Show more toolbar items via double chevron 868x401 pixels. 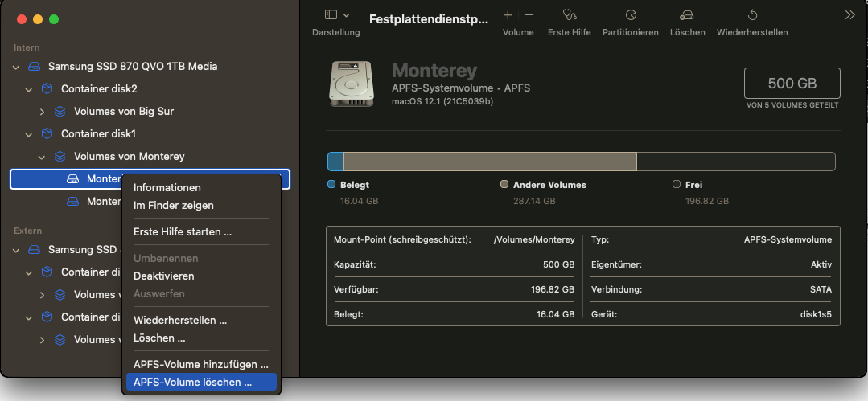[849, 15]
